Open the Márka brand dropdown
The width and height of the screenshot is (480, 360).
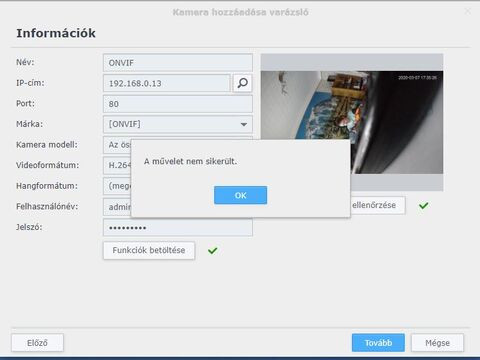click(178, 124)
